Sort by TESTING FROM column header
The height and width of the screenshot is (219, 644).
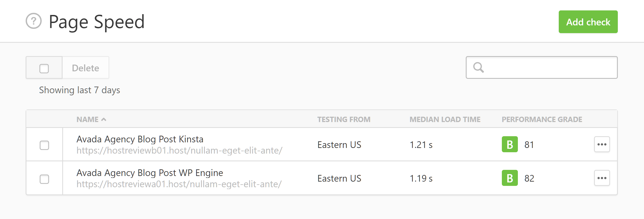point(344,119)
